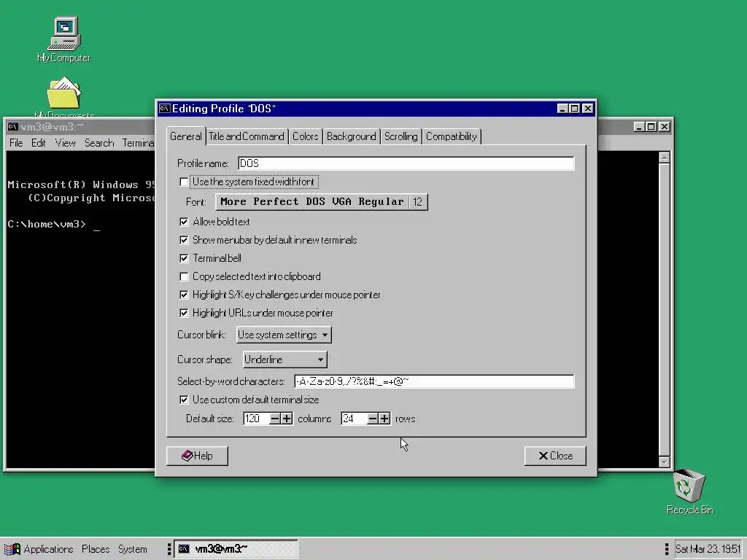Toggle 'Use the system fixed width font' checkbox
Image resolution: width=747 pixels, height=560 pixels.
coord(184,182)
